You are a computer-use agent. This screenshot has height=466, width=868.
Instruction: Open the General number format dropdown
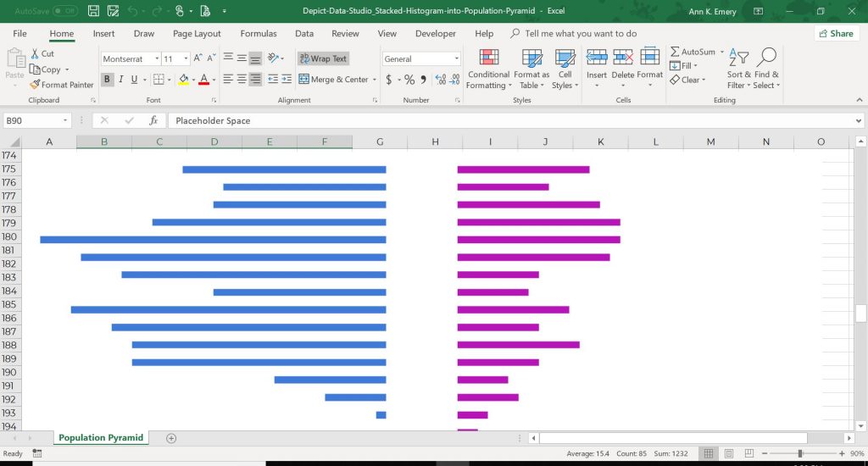(456, 58)
